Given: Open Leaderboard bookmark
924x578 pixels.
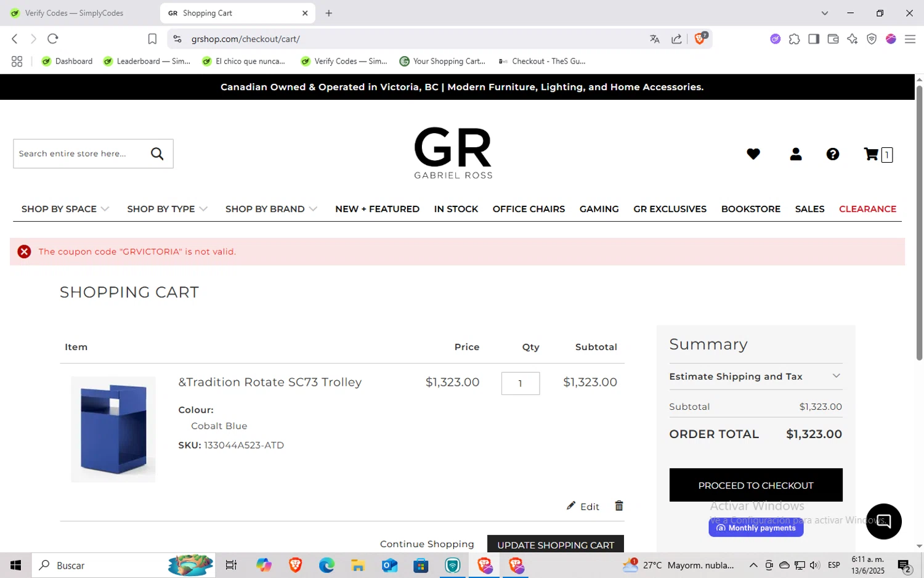Looking at the screenshot, I should click(147, 61).
